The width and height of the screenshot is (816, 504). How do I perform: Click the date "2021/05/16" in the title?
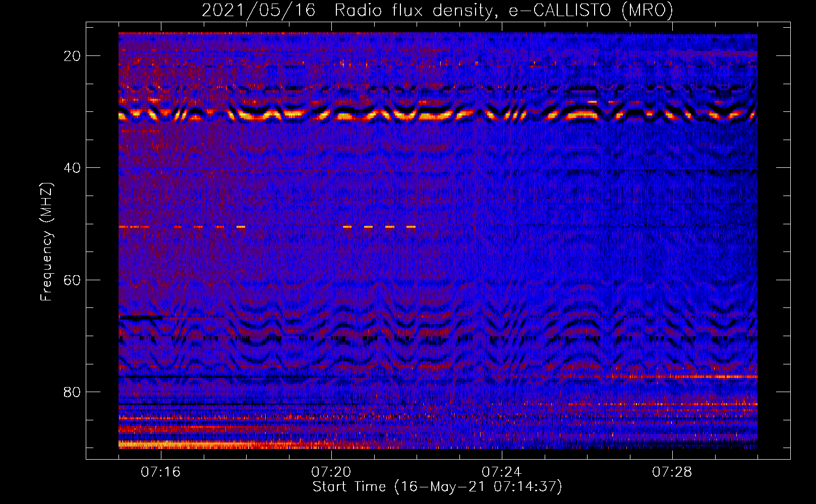[x=258, y=10]
